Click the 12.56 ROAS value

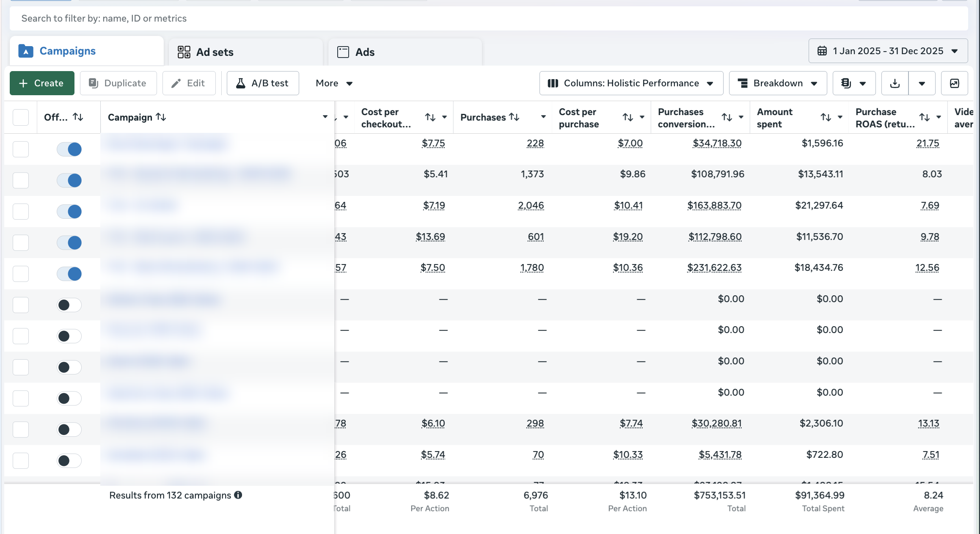tap(927, 268)
